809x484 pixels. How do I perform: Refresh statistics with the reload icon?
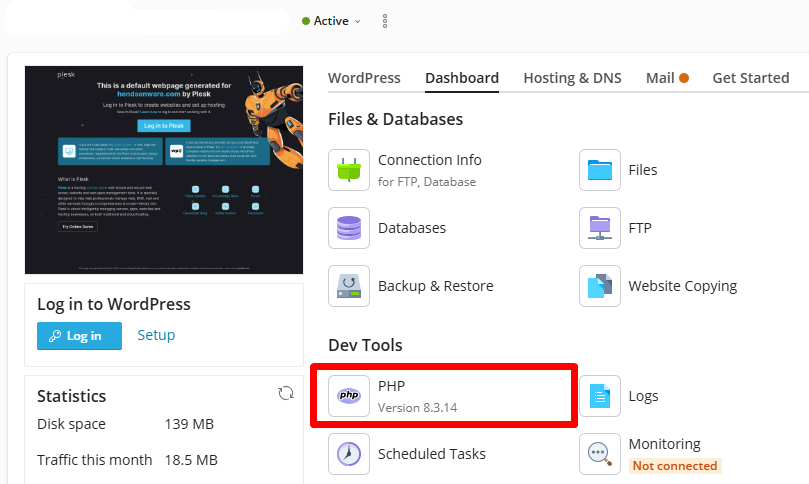click(286, 394)
